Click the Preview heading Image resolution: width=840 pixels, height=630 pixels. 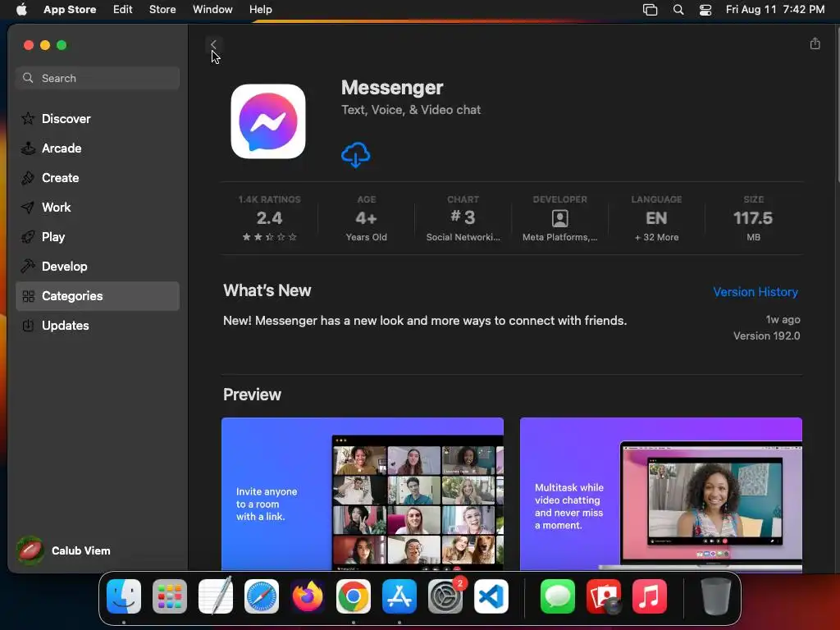tap(252, 395)
